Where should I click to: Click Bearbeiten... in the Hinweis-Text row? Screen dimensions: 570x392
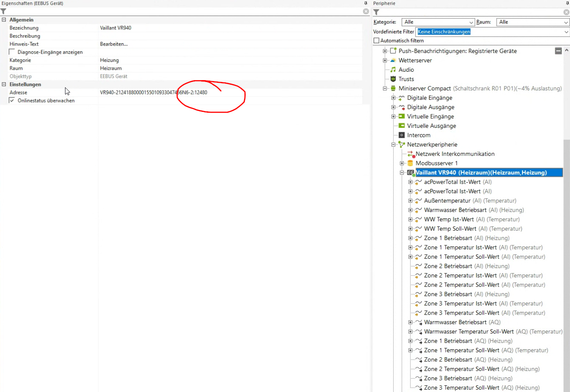pos(114,44)
